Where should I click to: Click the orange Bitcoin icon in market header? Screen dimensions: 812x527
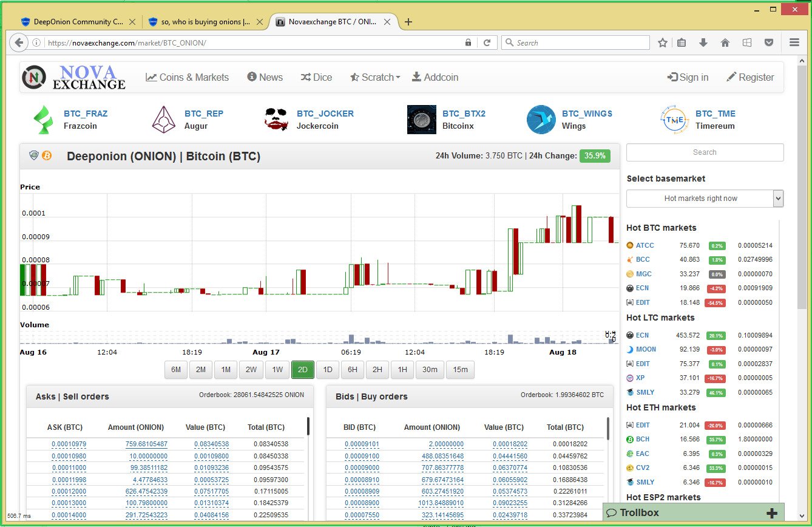pos(47,155)
